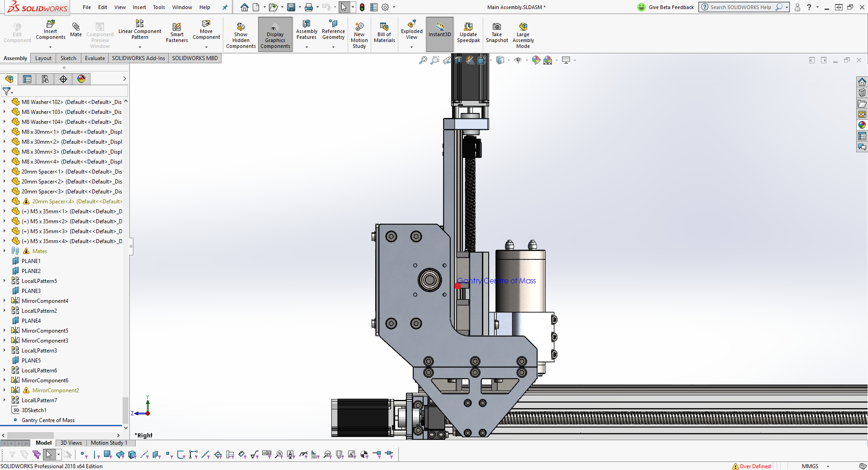
Task: Click the Search SOLIDWORKS Help field
Action: 740,7
